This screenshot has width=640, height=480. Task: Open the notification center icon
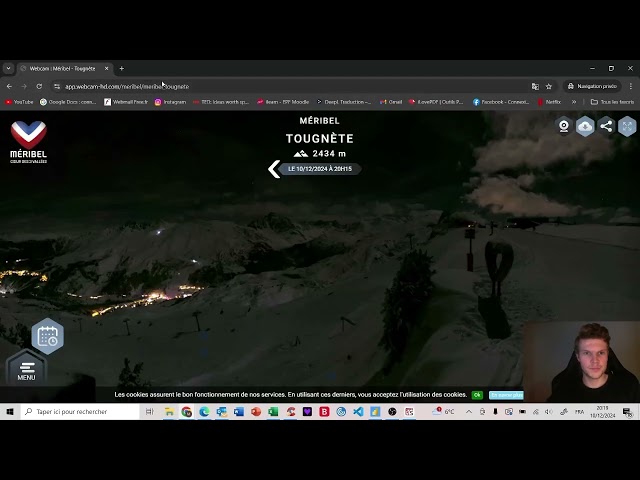click(627, 411)
